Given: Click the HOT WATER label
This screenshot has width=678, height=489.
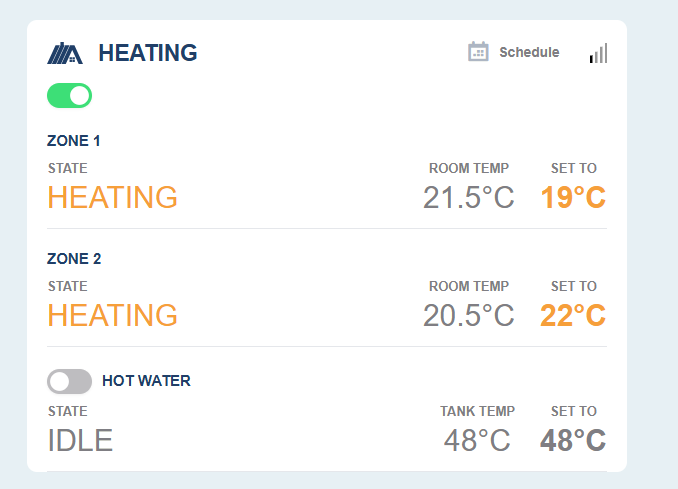Looking at the screenshot, I should click(x=146, y=381).
